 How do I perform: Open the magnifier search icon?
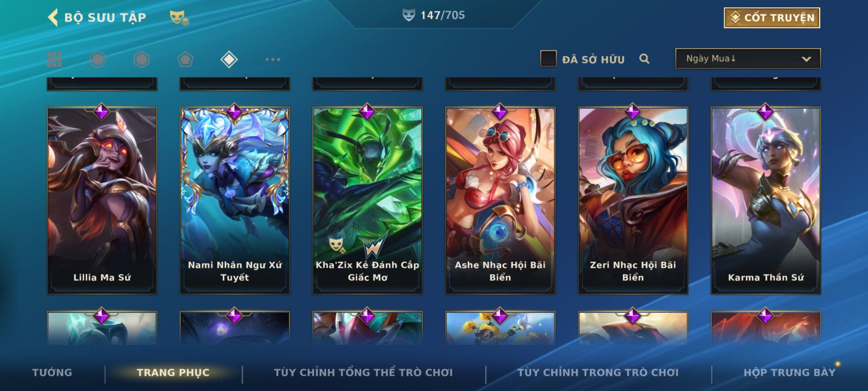[x=644, y=59]
